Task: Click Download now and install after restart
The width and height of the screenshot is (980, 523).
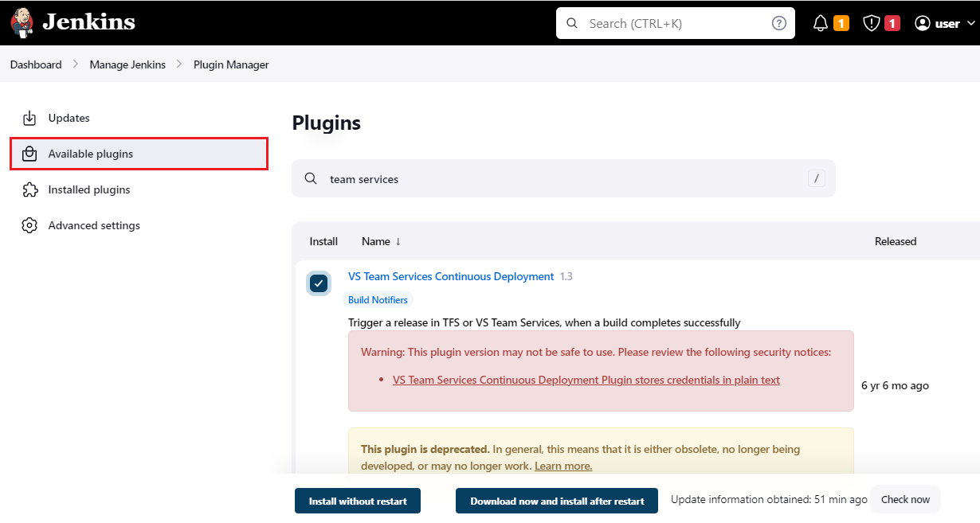Action: 557,501
